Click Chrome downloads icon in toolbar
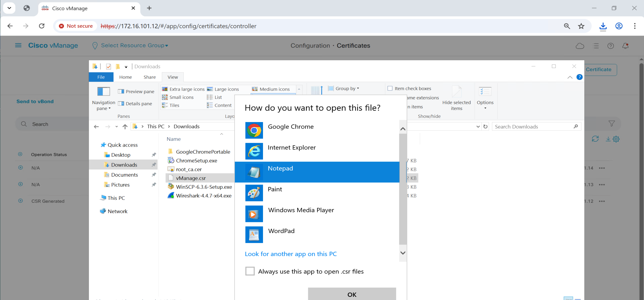Image resolution: width=644 pixels, height=300 pixels. click(603, 26)
